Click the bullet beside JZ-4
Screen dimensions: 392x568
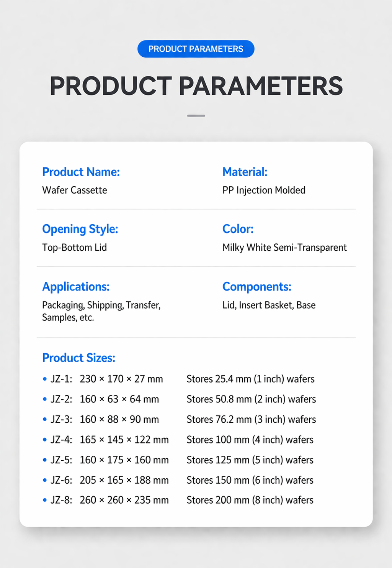coord(45,440)
